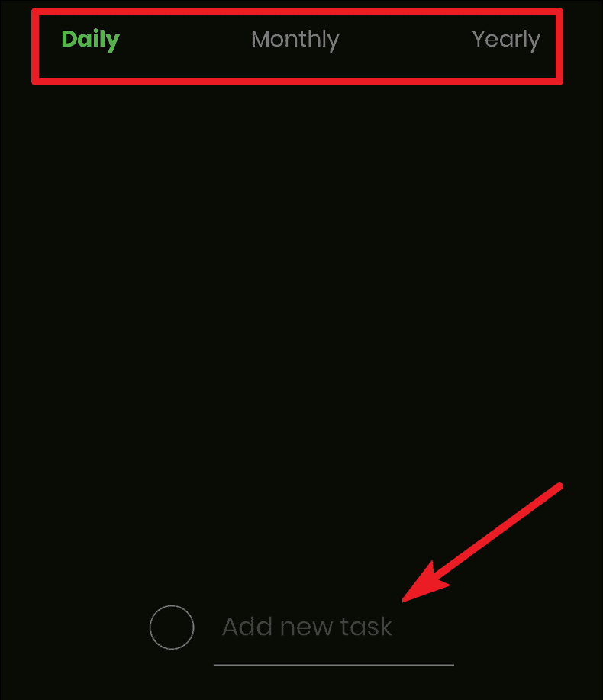The image size is (603, 700).
Task: Switch to the Monthly tab
Action: pyautogui.click(x=295, y=40)
